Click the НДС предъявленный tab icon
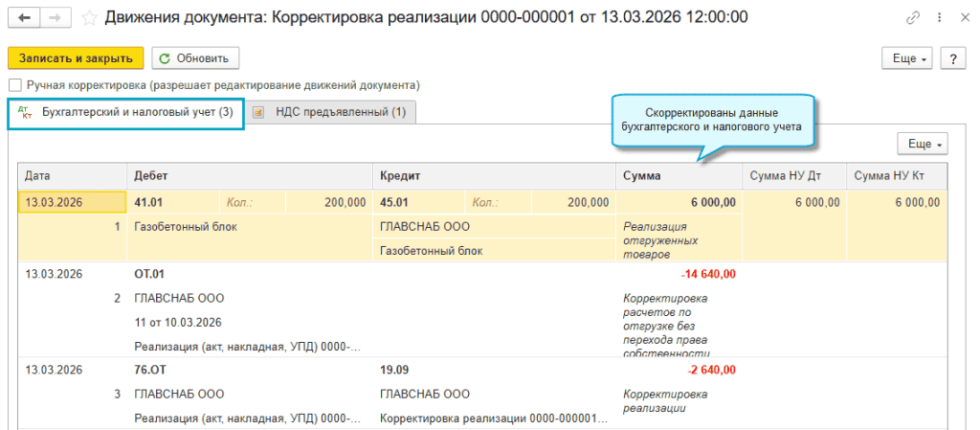This screenshot has height=430, width=980. click(258, 113)
